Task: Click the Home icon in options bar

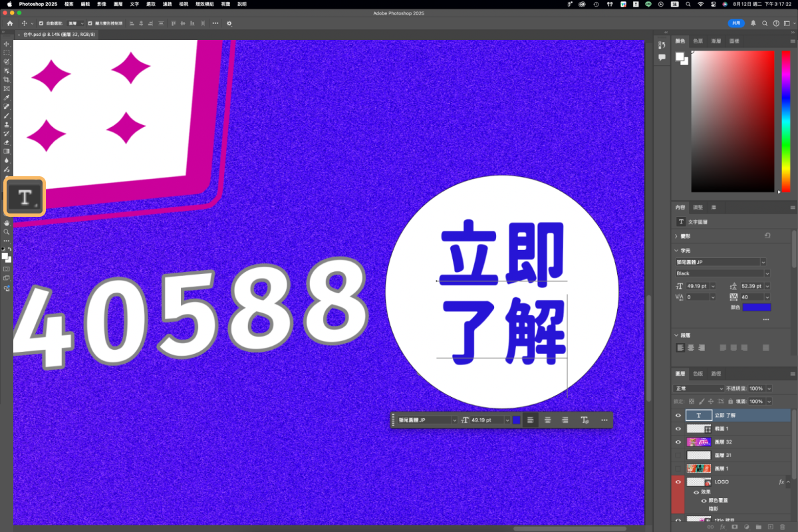Action: click(x=9, y=23)
